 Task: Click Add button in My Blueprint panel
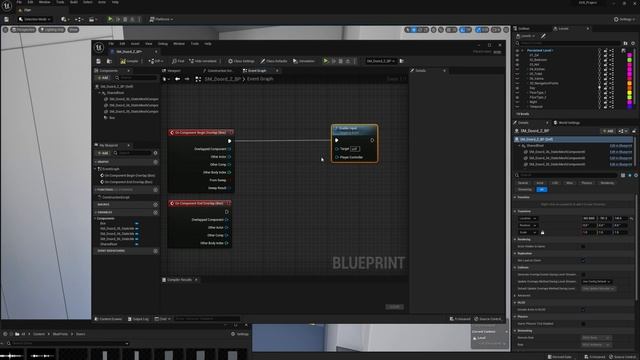click(103, 153)
